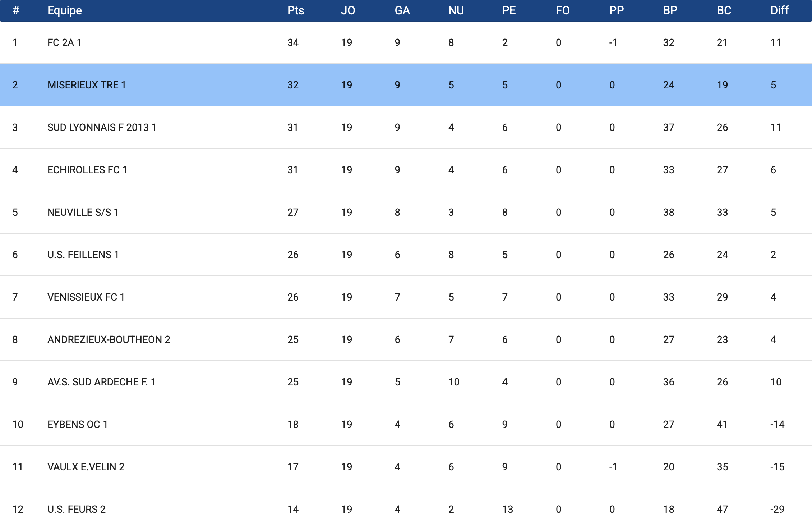Click VENISSIEUX FC 1 team name
The height and width of the screenshot is (530, 812).
pyautogui.click(x=86, y=297)
